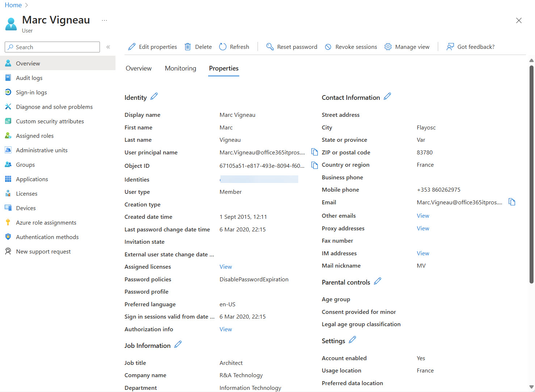The height and width of the screenshot is (392, 535).
Task: Open Sign-in logs from the sidebar
Action: click(31, 92)
